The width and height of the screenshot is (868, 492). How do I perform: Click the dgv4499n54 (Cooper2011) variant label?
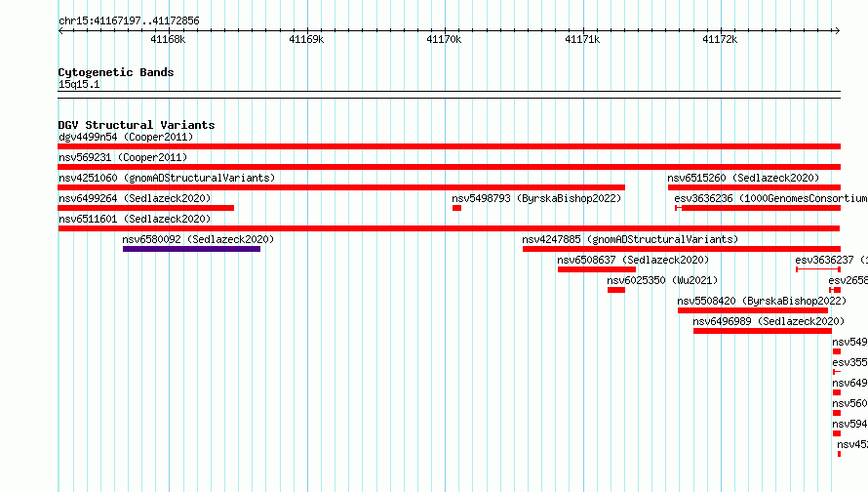click(x=126, y=137)
